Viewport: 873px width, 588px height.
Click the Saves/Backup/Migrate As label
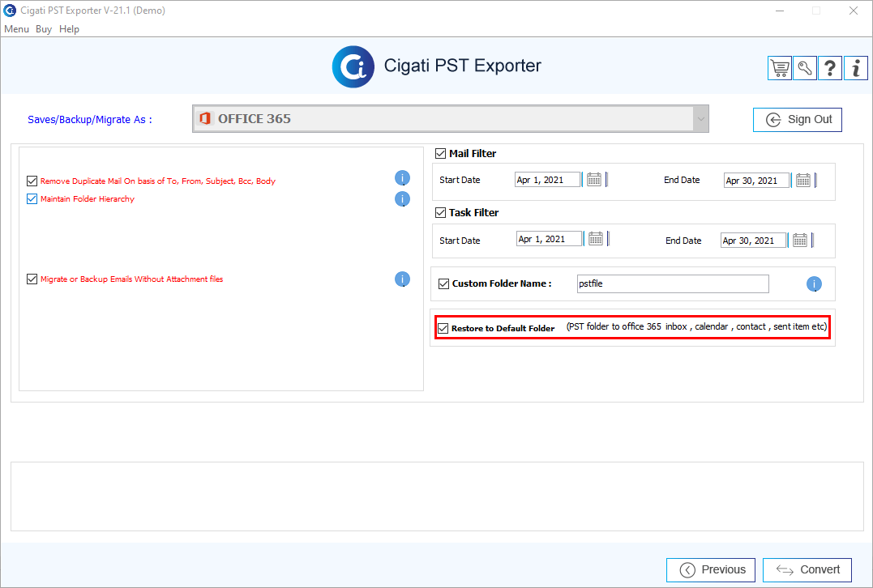pyautogui.click(x=90, y=120)
